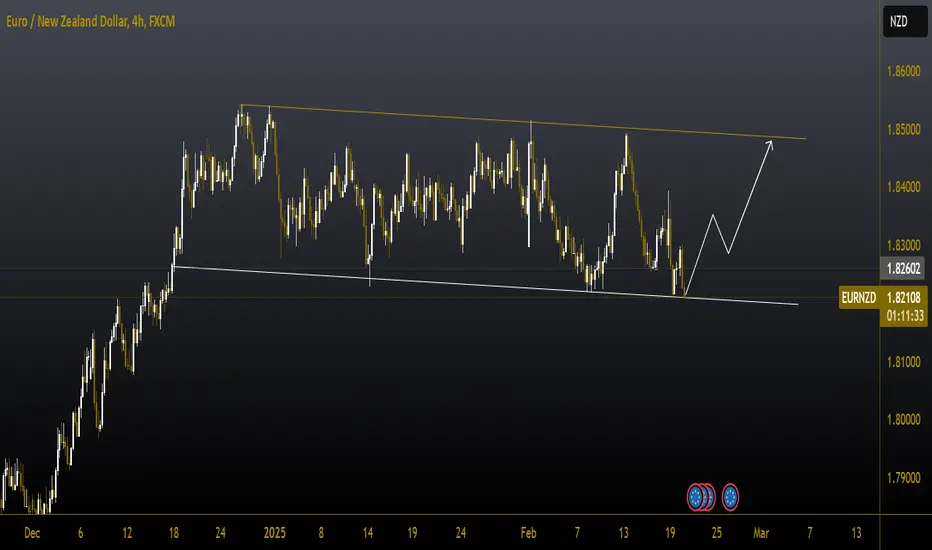Click the 1.85000 price axis label

coord(903,129)
